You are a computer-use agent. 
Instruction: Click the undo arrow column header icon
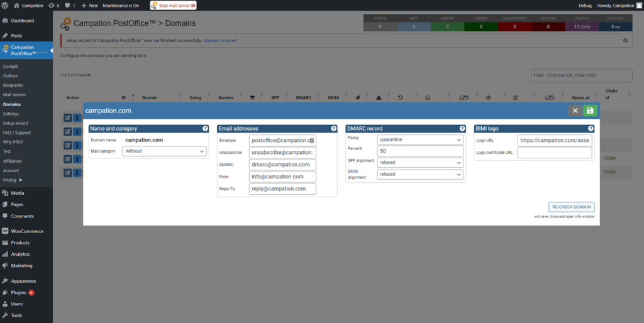click(400, 97)
